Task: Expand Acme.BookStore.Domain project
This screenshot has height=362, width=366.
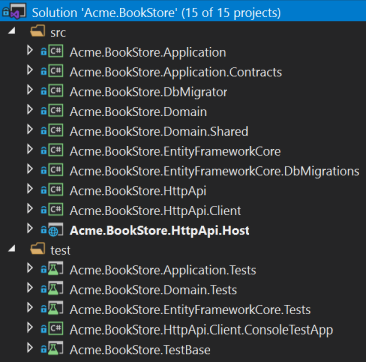Action: pos(30,110)
